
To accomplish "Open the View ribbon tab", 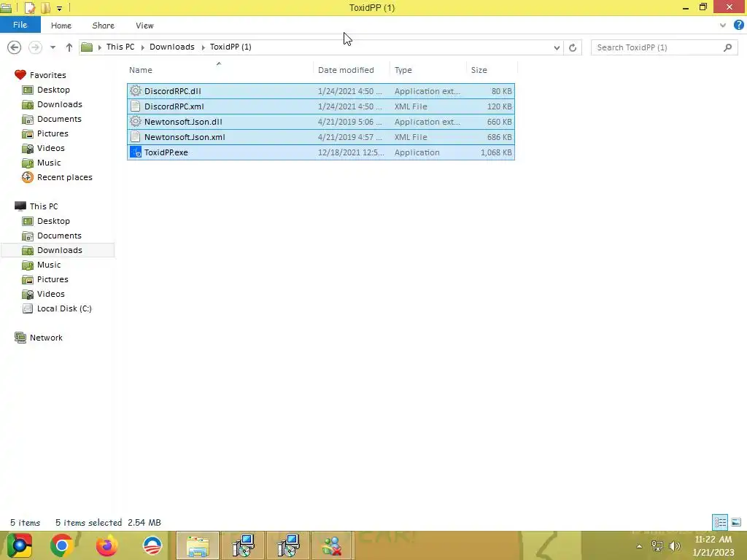I will (x=144, y=26).
